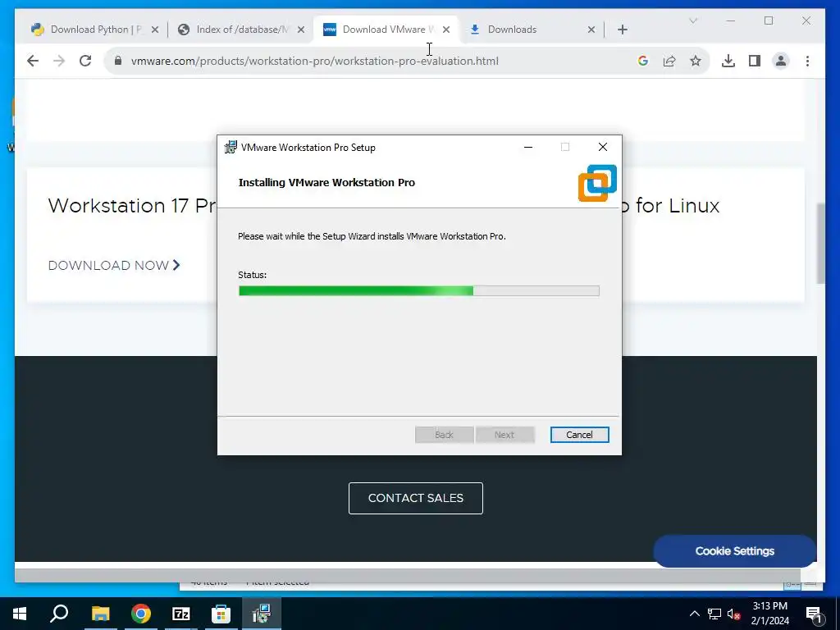Open a new tab with plus button
This screenshot has height=630, width=840.
tap(622, 30)
